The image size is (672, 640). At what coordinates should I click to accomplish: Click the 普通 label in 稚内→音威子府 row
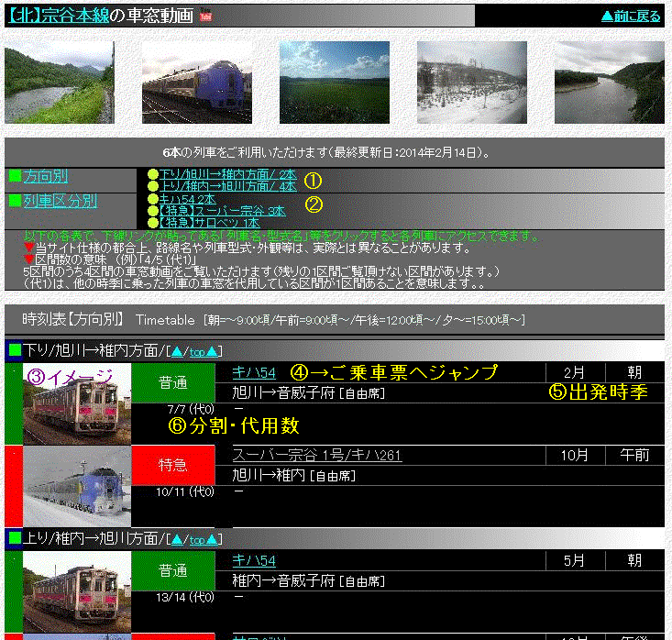click(x=173, y=570)
